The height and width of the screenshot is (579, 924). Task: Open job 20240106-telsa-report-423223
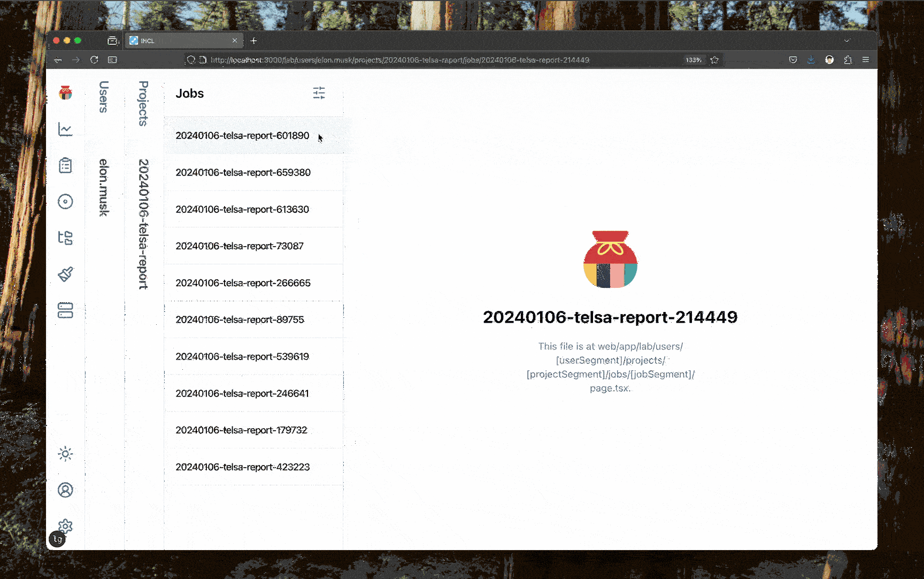click(x=242, y=467)
